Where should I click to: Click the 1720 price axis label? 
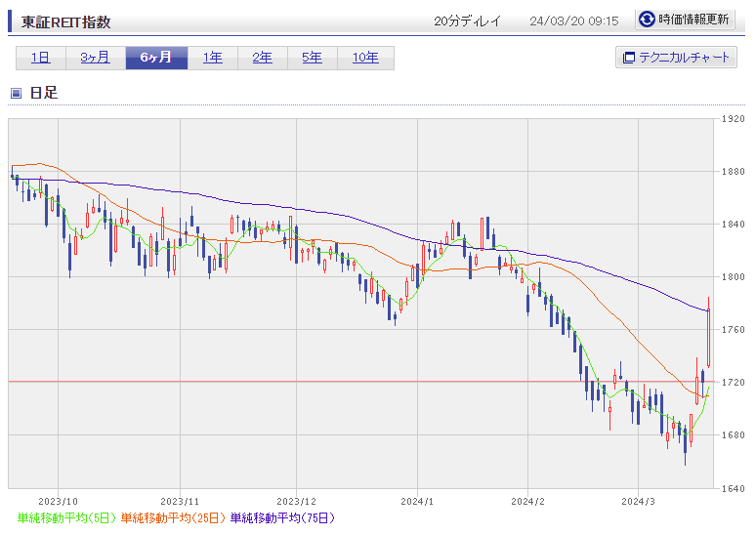pyautogui.click(x=733, y=382)
